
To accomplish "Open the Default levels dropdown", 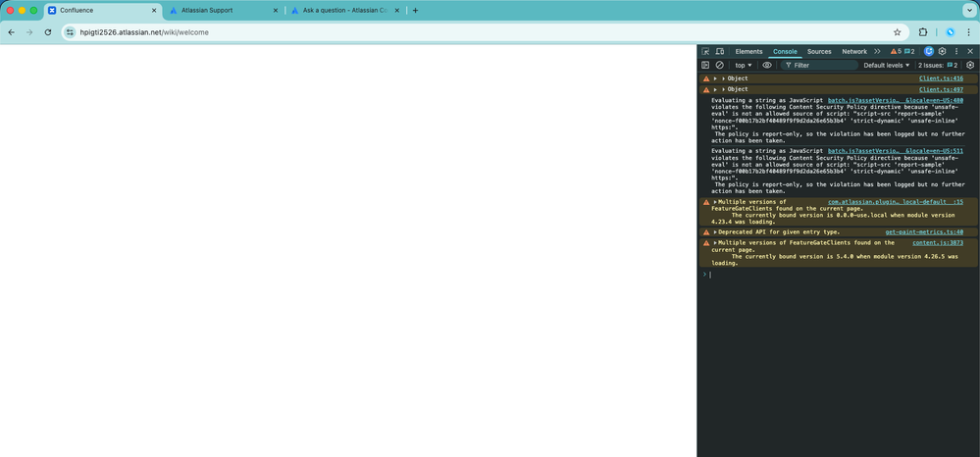I will coord(887,65).
